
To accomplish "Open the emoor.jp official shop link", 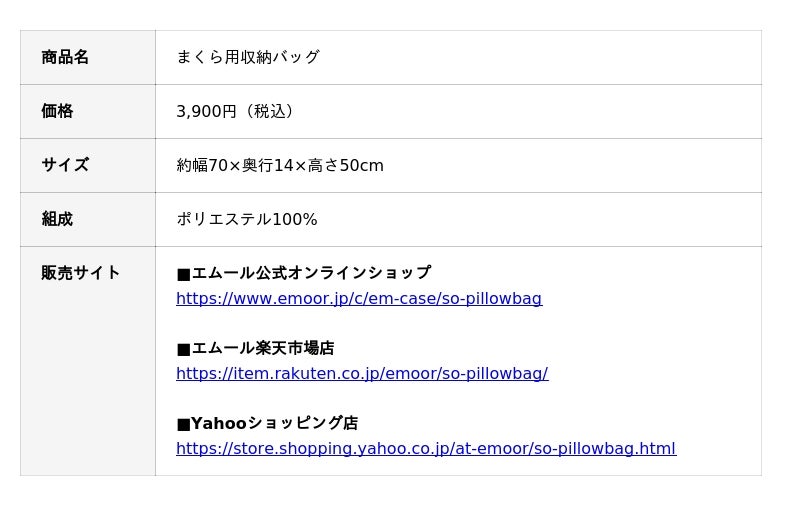I will [359, 298].
